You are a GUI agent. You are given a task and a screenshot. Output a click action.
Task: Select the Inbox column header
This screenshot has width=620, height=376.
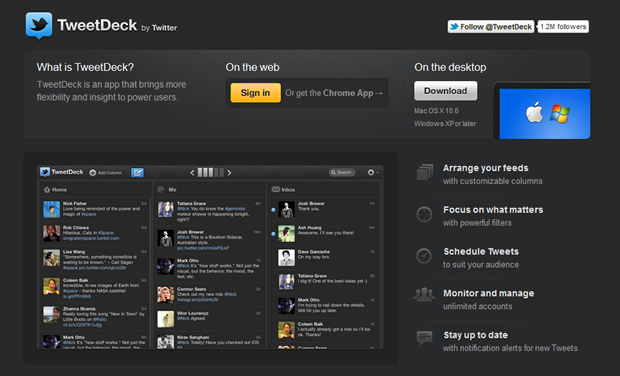click(x=323, y=189)
